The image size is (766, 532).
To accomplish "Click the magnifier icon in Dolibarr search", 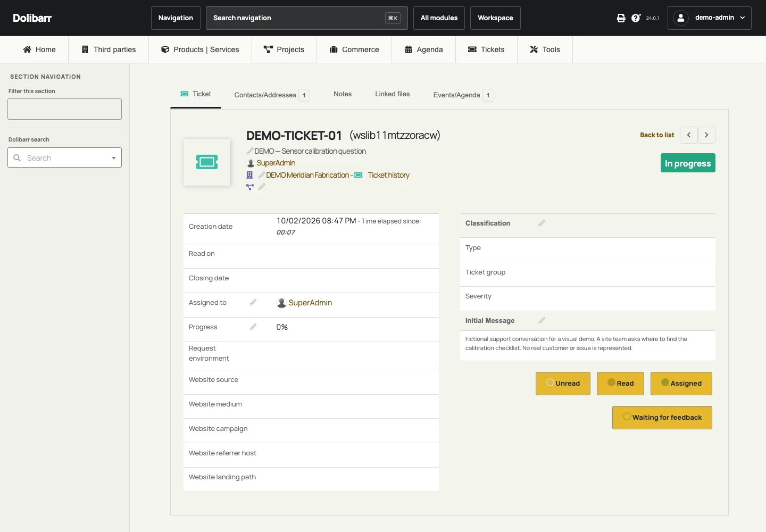I will tap(17, 158).
